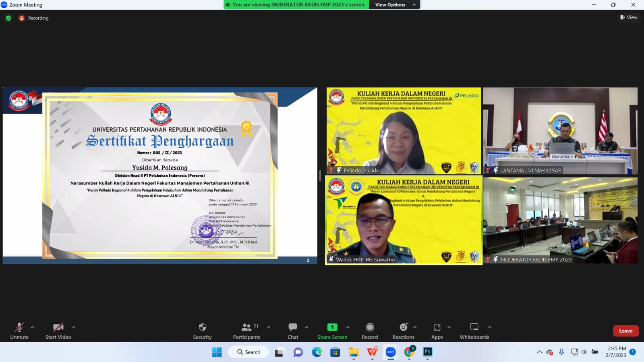Viewport: 644px width, 362px height.
Task: Open Participants panel
Action: tap(246, 331)
